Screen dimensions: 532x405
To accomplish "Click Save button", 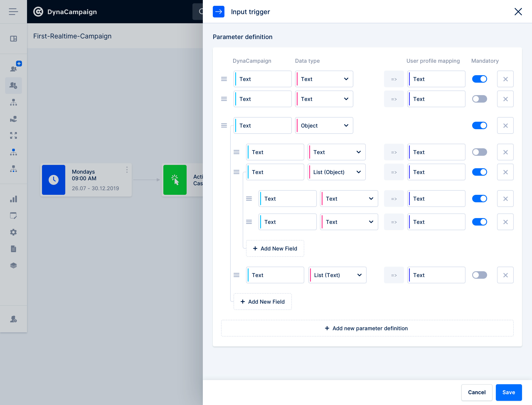I will pos(509,392).
